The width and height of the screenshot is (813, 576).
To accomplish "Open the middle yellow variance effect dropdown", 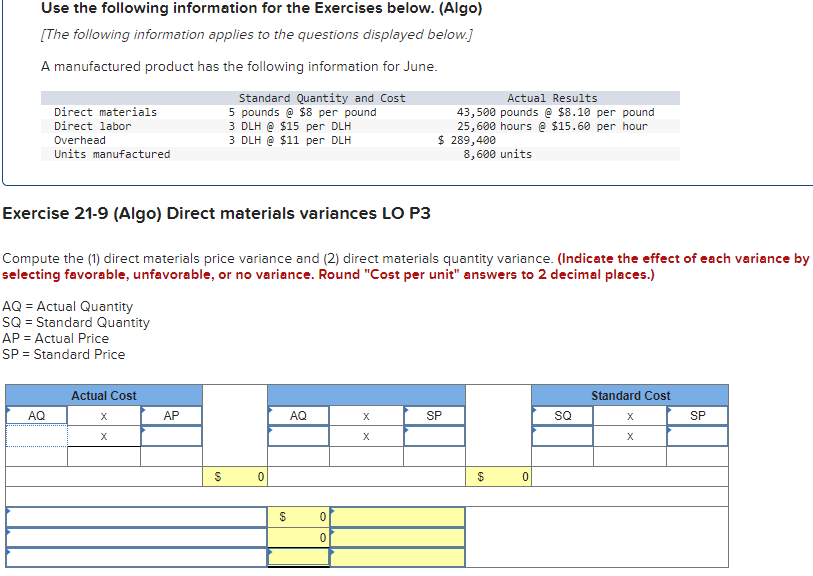I will [x=397, y=537].
